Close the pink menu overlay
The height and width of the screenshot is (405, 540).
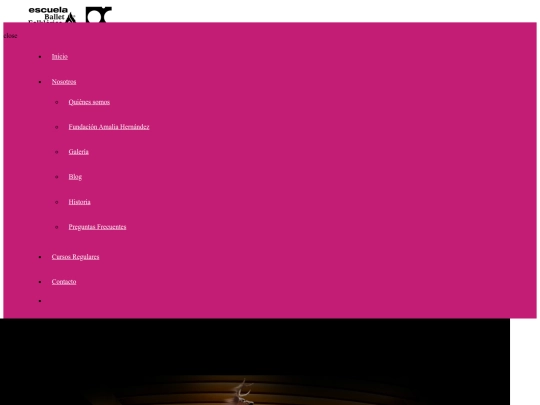10,36
